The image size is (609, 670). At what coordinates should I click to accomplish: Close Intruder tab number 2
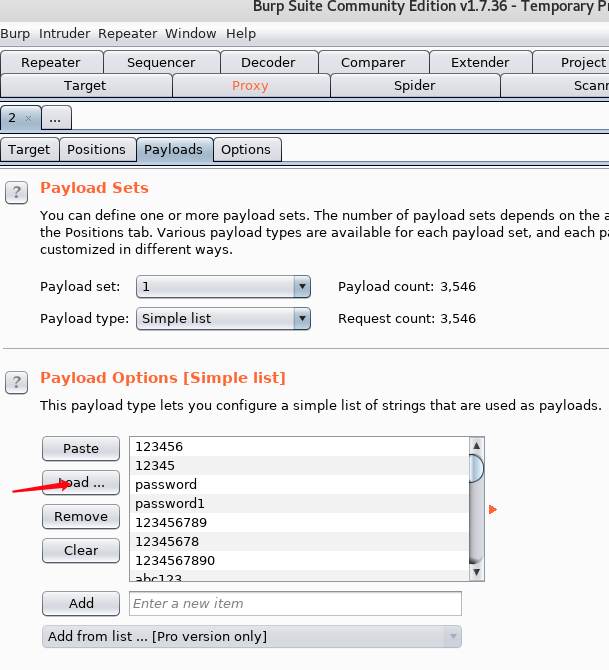(29, 118)
